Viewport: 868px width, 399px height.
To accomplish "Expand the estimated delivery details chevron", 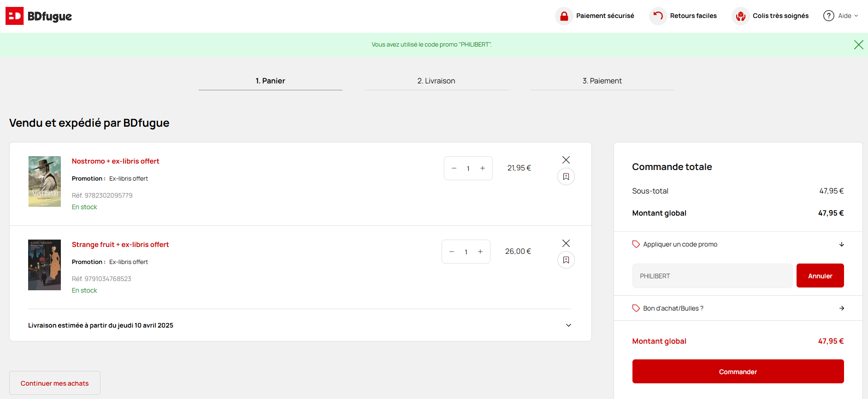I will (x=569, y=325).
